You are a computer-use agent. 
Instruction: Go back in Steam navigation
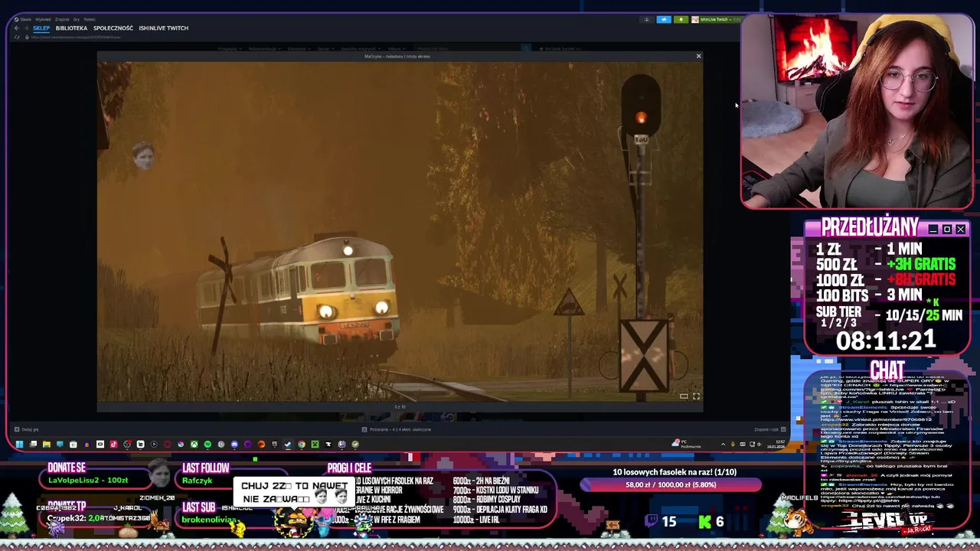(17, 28)
